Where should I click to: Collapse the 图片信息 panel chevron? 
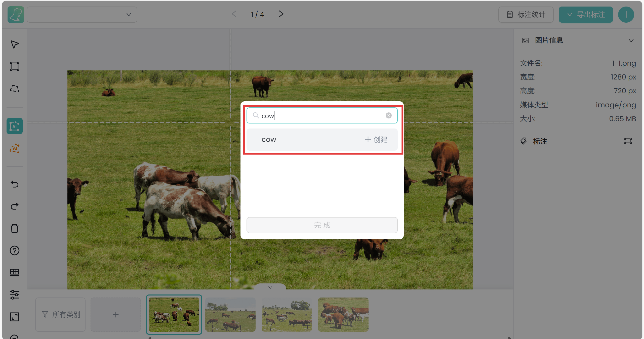(631, 40)
